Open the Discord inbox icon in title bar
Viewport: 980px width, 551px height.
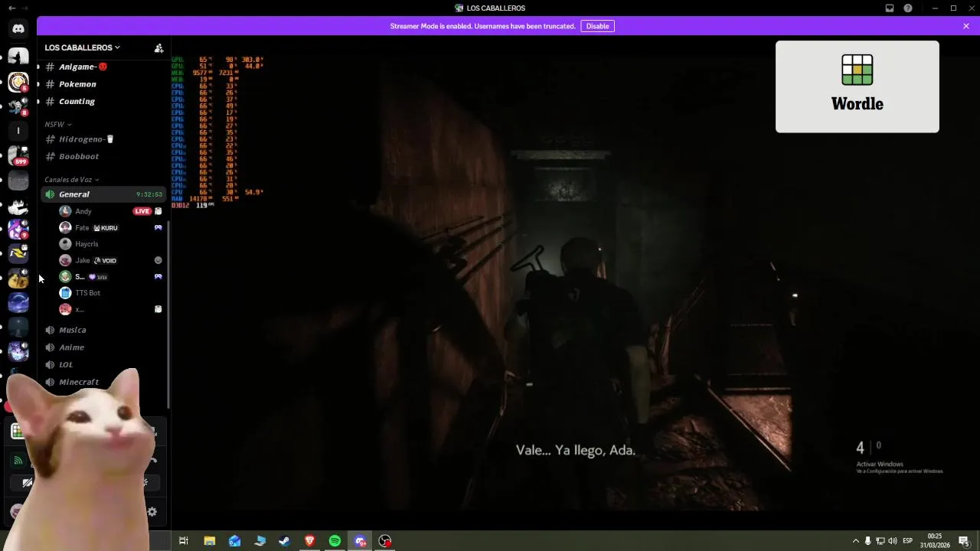(890, 8)
